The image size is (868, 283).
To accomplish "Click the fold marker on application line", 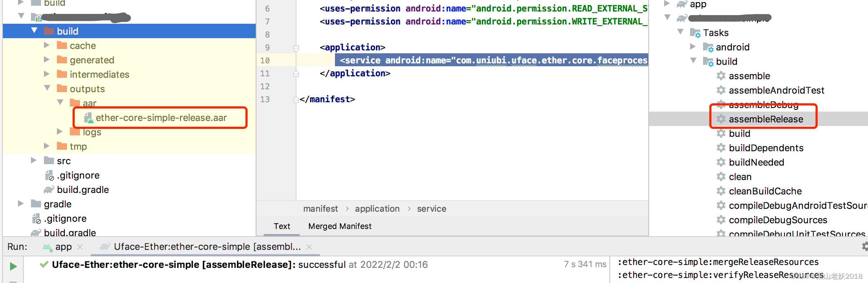I will pyautogui.click(x=296, y=48).
